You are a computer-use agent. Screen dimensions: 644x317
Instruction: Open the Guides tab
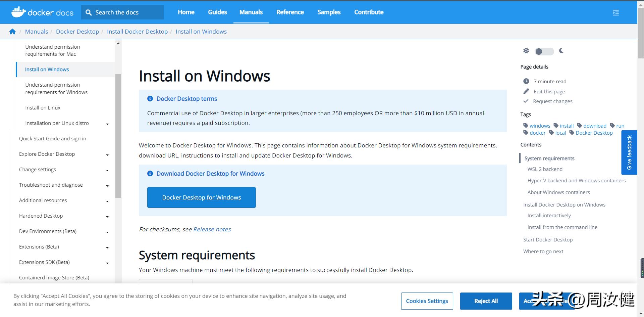[217, 12]
